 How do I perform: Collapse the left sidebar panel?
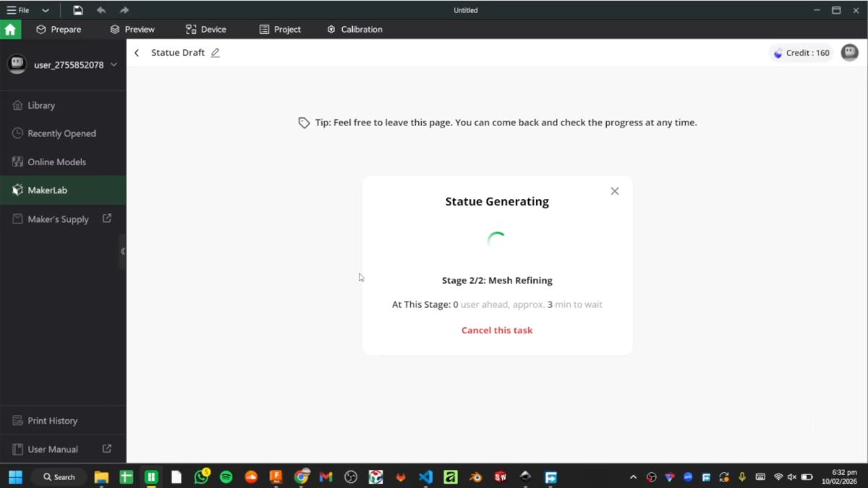123,252
